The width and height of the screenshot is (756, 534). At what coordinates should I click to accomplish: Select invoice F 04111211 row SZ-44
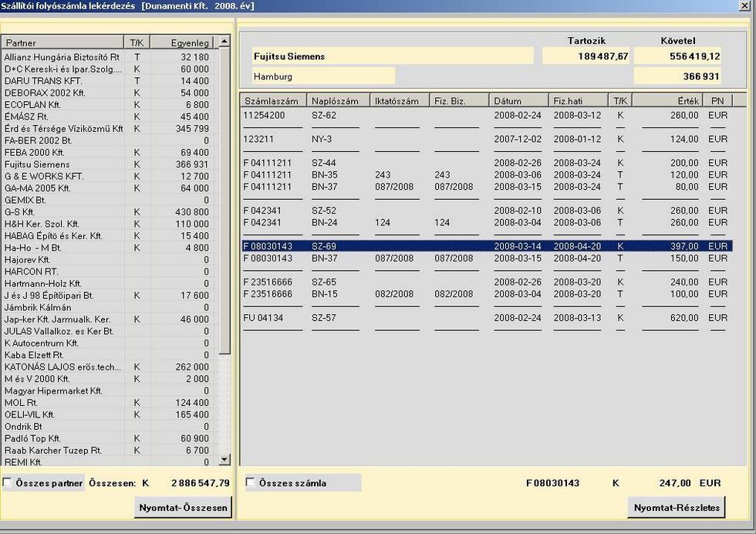[487, 163]
